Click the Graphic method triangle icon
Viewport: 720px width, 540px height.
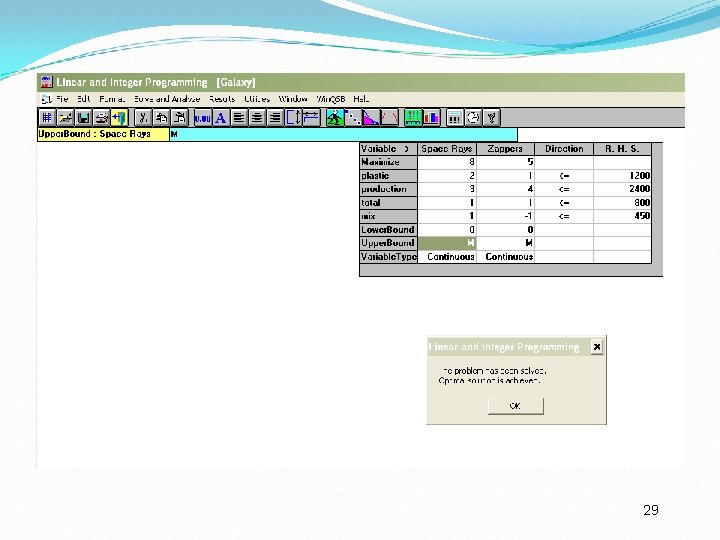click(371, 118)
